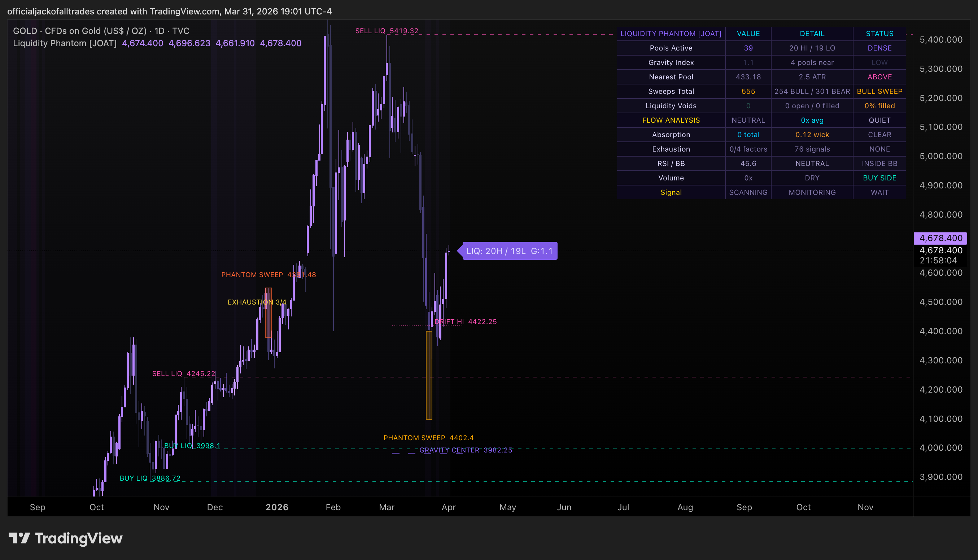Click the INSIDE BB status cell
The image size is (978, 560).
click(x=879, y=163)
